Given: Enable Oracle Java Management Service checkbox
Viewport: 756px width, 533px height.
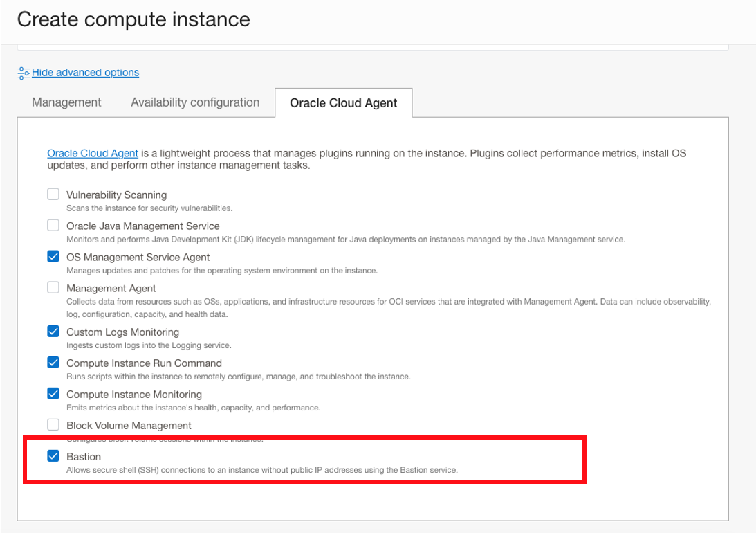Looking at the screenshot, I should click(53, 225).
